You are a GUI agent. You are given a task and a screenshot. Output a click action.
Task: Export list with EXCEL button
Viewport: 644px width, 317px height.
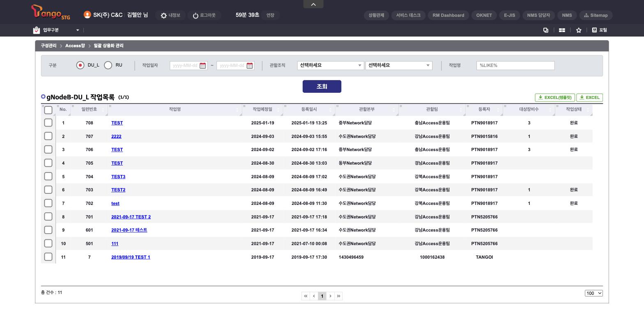590,98
